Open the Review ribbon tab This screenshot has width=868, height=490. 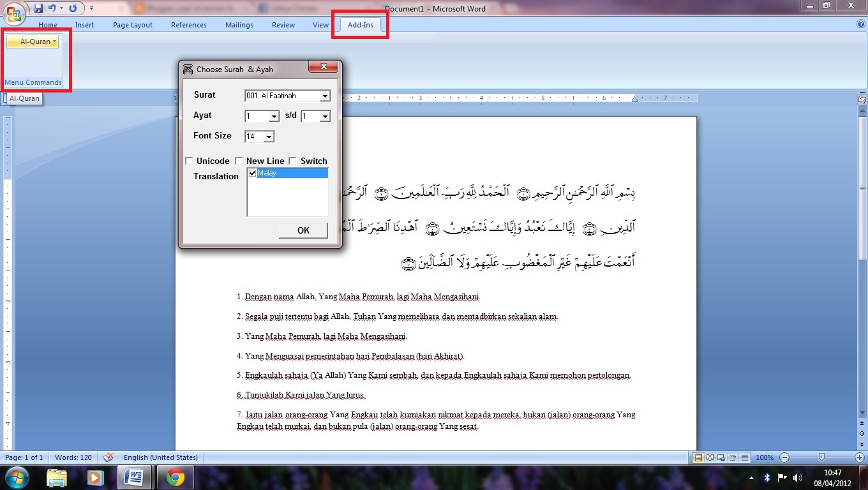pyautogui.click(x=283, y=25)
